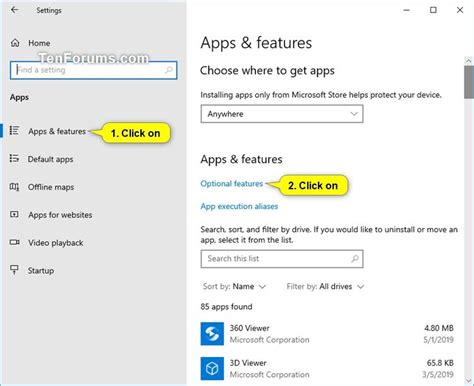The image size is (474, 386).
Task: Click the Home icon in sidebar
Action: (x=15, y=43)
